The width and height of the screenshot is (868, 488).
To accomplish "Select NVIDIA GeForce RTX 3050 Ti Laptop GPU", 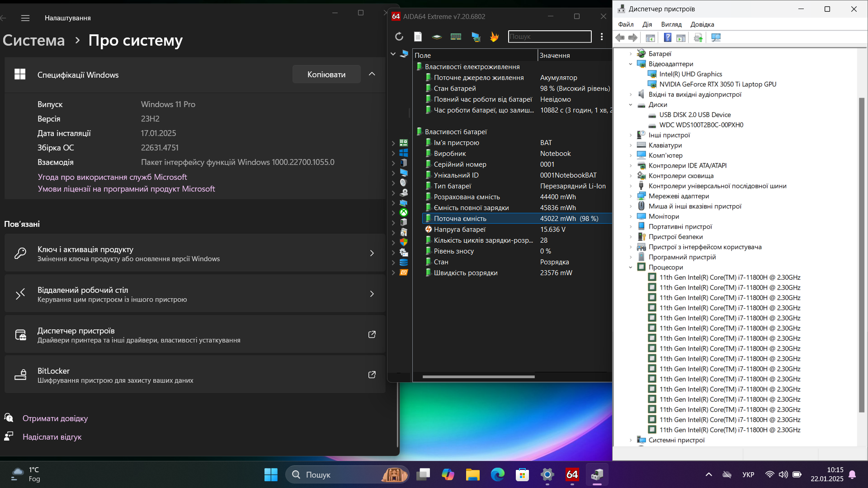I will (717, 84).
